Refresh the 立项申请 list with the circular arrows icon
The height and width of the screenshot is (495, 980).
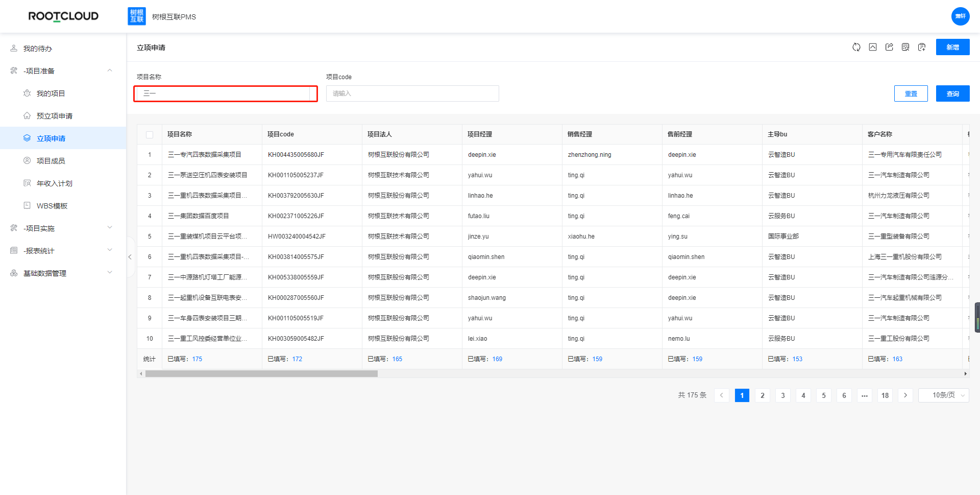point(856,47)
